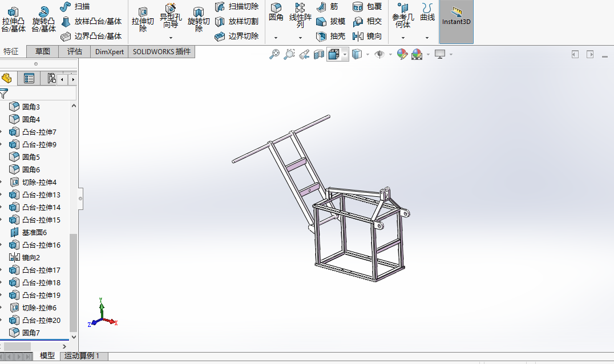614x364 pixels.
Task: Open the hide/show items dropdown arrow
Action: tap(390, 54)
